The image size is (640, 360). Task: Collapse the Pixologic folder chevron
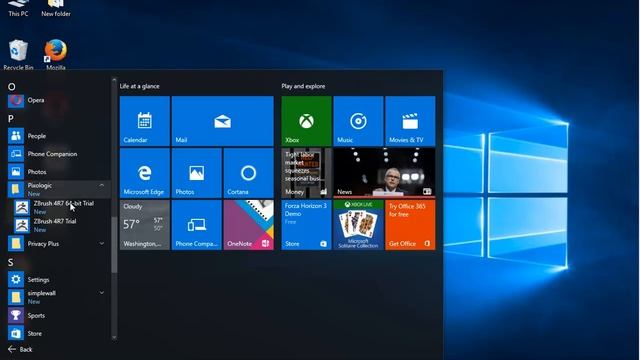coord(101,185)
